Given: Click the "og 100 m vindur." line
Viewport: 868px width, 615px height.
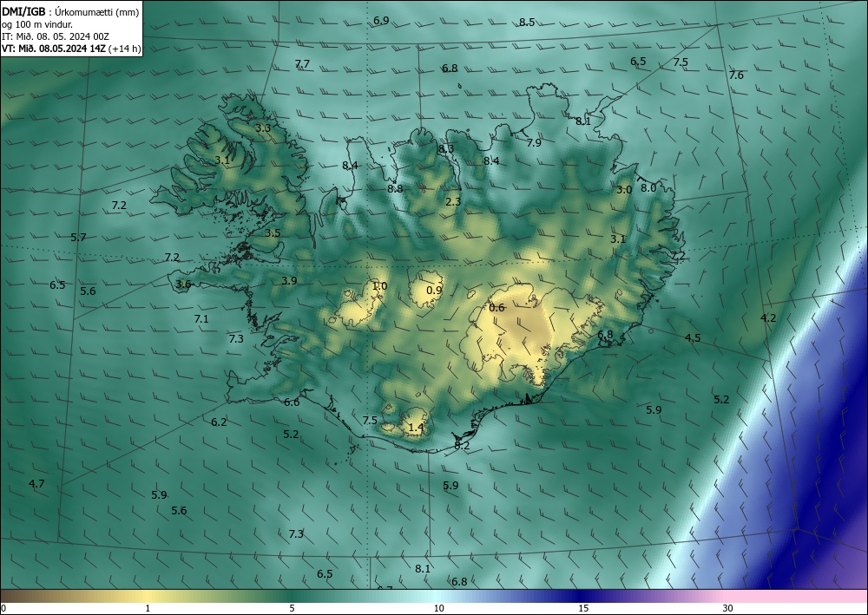Looking at the screenshot, I should point(37,24).
